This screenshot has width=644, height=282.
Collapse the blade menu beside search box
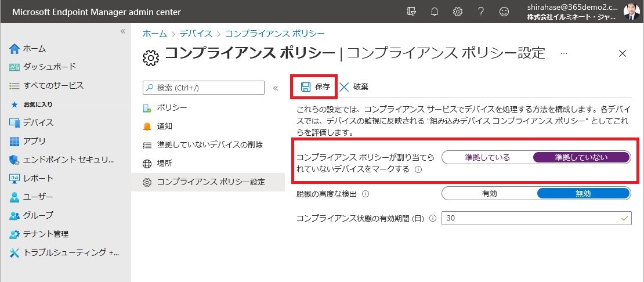point(275,88)
